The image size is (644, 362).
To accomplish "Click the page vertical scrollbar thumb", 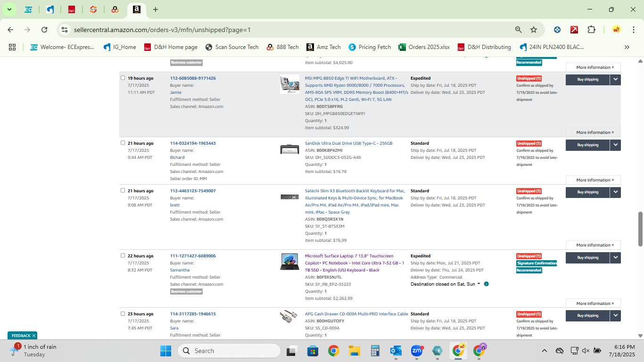I will click(640, 229).
